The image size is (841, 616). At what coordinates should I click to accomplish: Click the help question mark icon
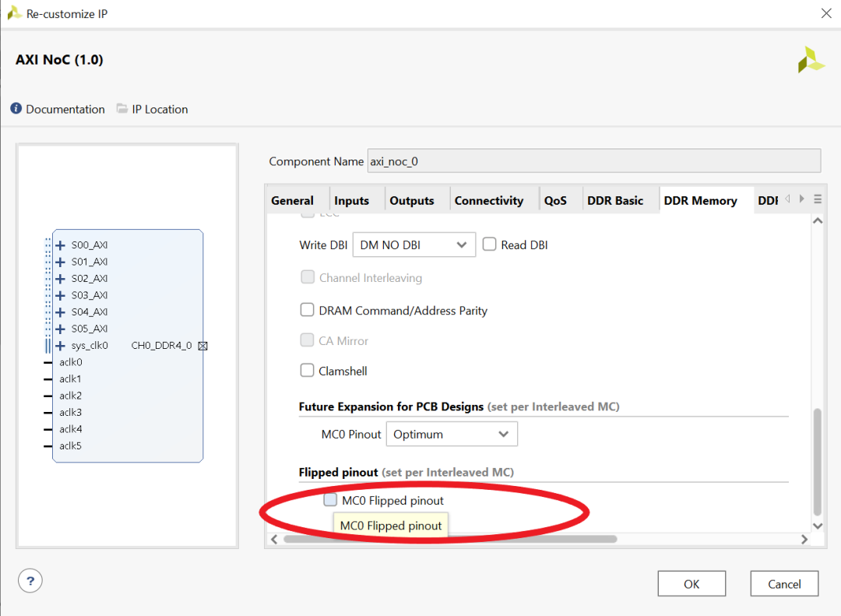coord(30,580)
